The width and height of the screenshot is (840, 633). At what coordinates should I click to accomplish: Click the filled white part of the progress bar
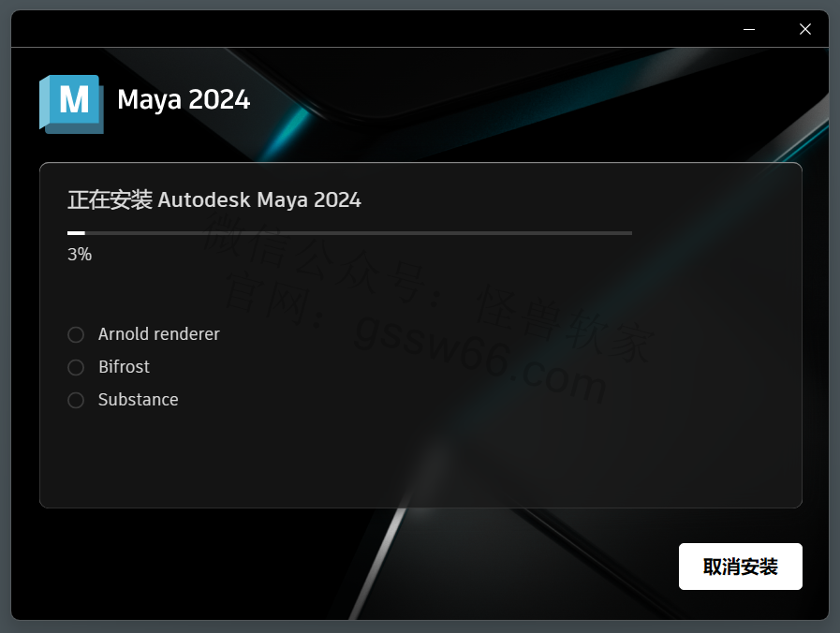pyautogui.click(x=76, y=233)
